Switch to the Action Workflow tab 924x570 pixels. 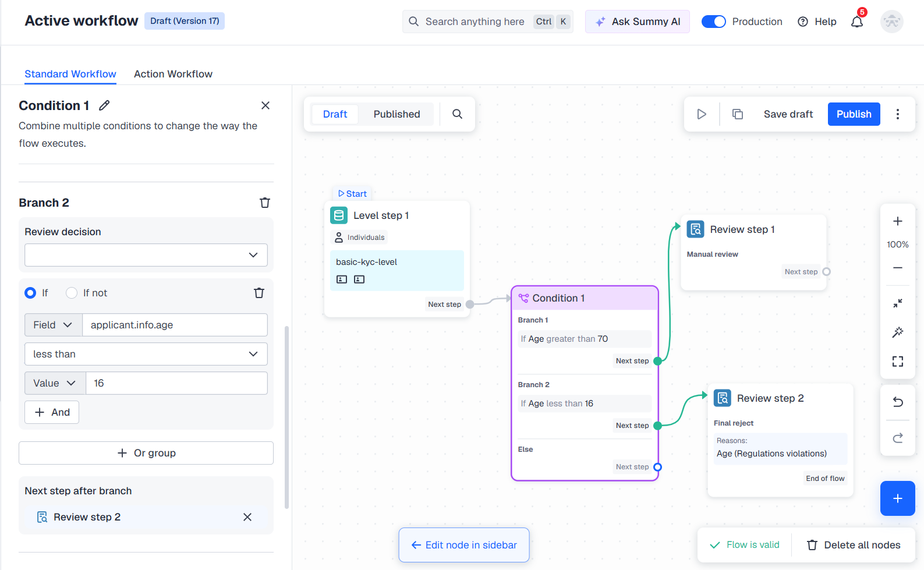point(173,74)
